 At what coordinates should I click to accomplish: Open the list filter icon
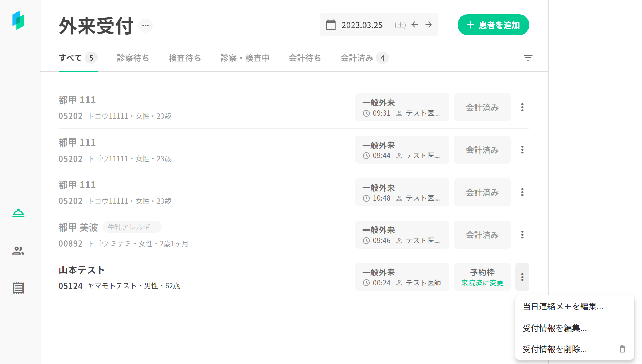pyautogui.click(x=528, y=58)
